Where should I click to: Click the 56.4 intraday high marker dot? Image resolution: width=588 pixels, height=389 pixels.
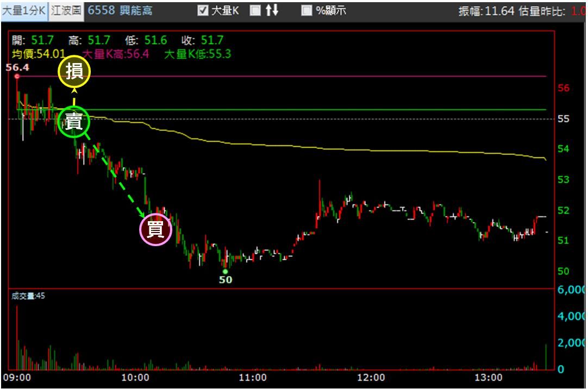point(17,77)
